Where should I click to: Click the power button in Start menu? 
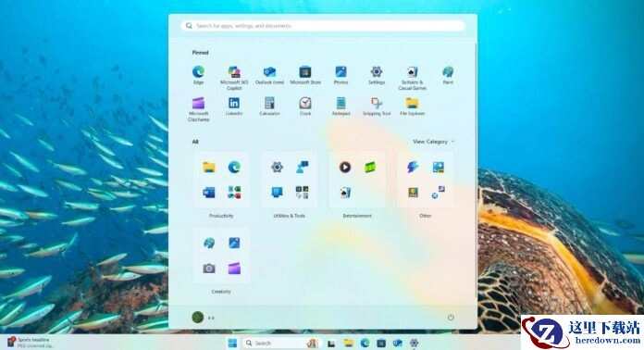[x=451, y=318]
